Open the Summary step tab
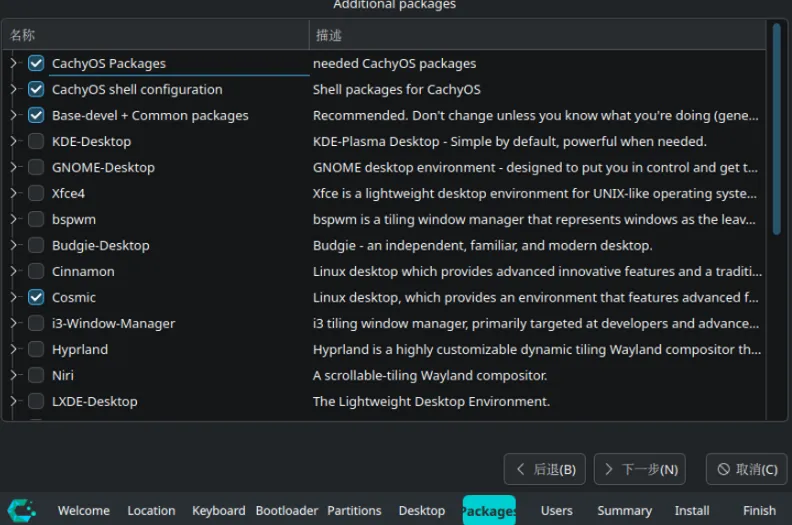Screen dimensions: 792x525 point(624,510)
